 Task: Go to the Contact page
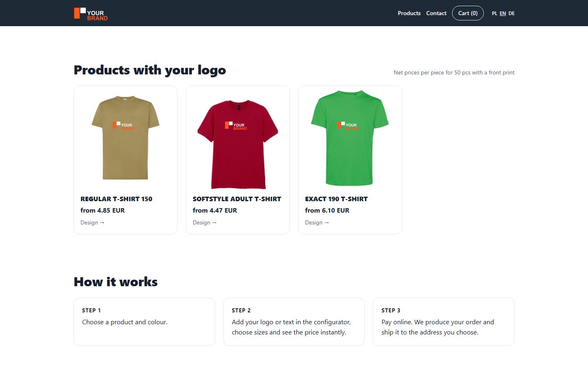(437, 13)
